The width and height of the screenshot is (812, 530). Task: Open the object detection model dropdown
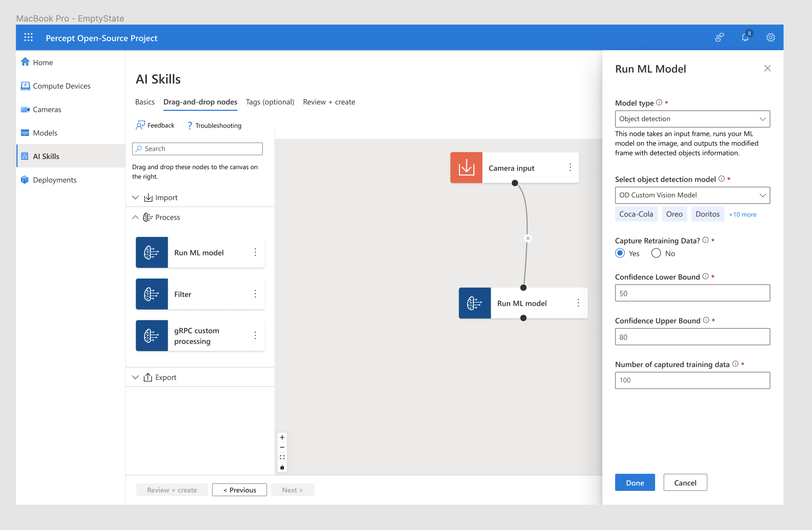click(692, 195)
